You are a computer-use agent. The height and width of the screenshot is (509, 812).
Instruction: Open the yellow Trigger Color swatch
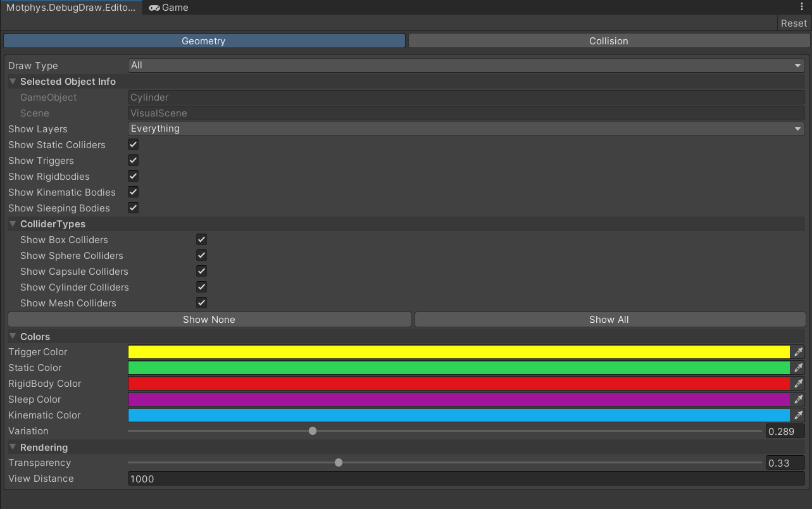tap(459, 352)
